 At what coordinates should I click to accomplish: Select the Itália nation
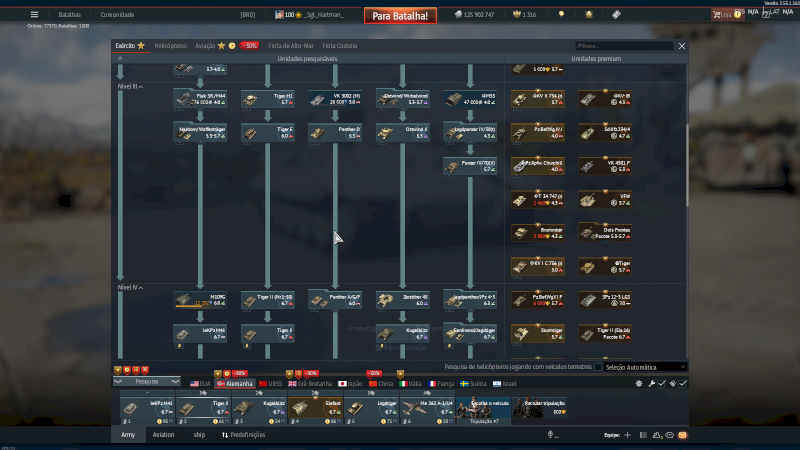click(410, 384)
